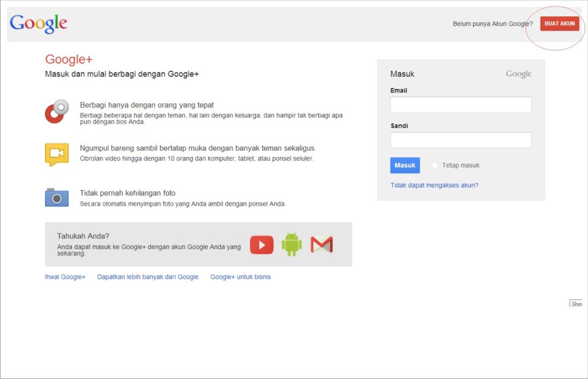Open the Gmail envelope icon
Screen dimensions: 588x379
pos(322,245)
